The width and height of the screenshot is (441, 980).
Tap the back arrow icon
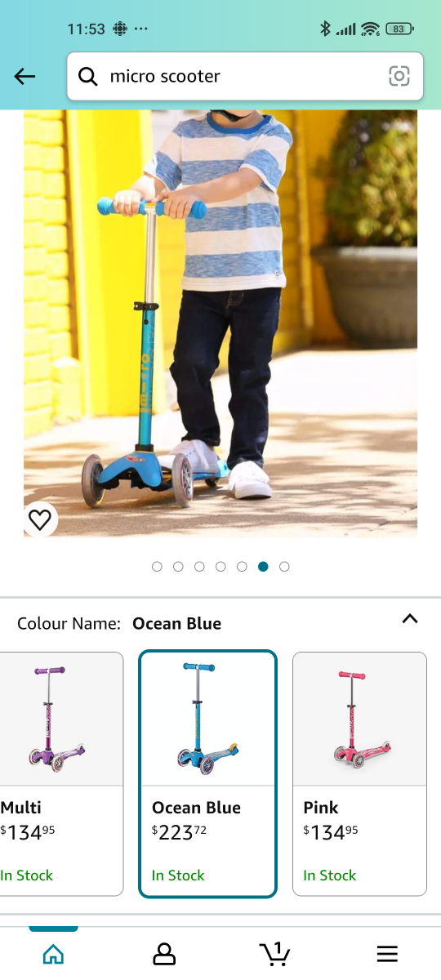click(x=25, y=76)
